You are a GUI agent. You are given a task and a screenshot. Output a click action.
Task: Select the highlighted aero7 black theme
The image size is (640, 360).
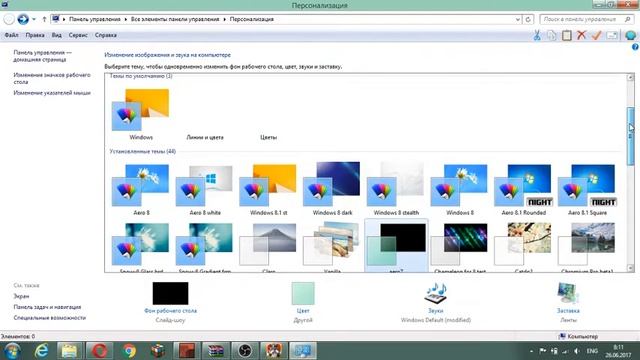point(396,246)
